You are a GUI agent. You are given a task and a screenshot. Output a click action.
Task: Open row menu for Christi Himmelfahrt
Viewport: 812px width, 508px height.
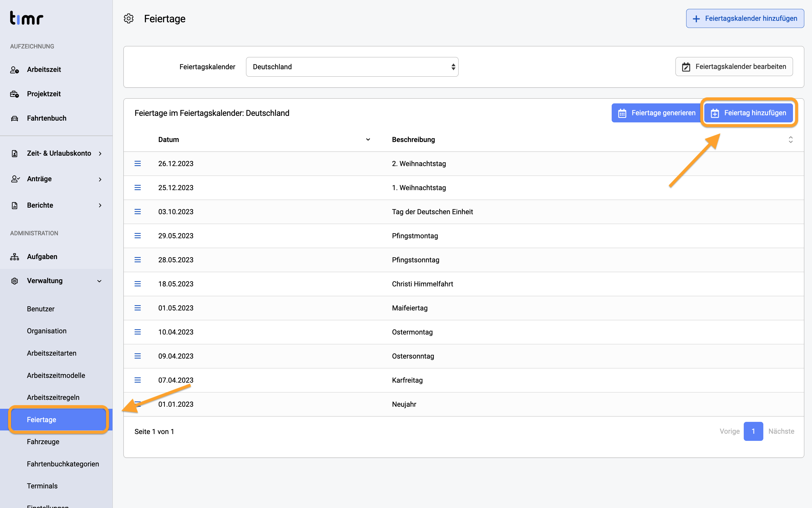(138, 284)
